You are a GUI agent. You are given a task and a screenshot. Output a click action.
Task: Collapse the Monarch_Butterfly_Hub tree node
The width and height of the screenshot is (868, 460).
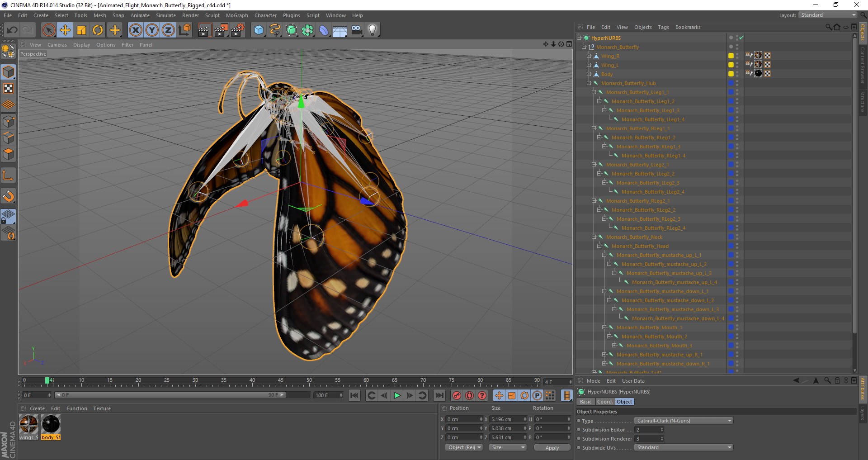coord(589,83)
